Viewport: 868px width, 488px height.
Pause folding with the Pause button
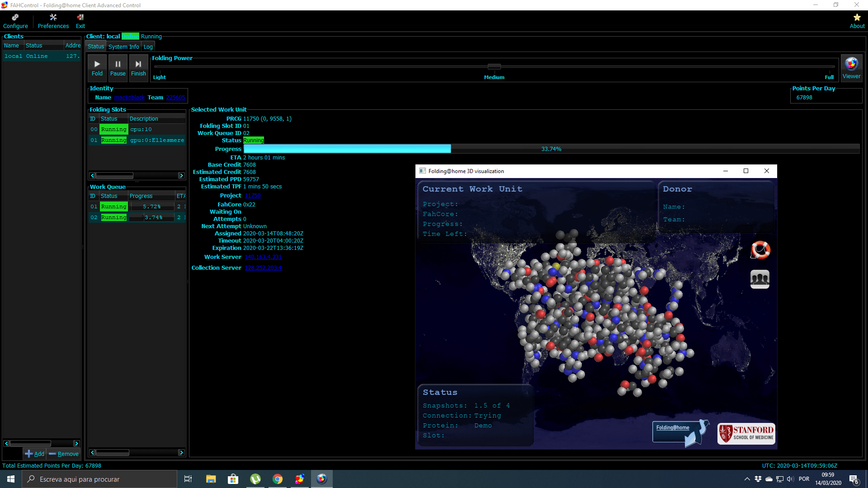point(118,68)
